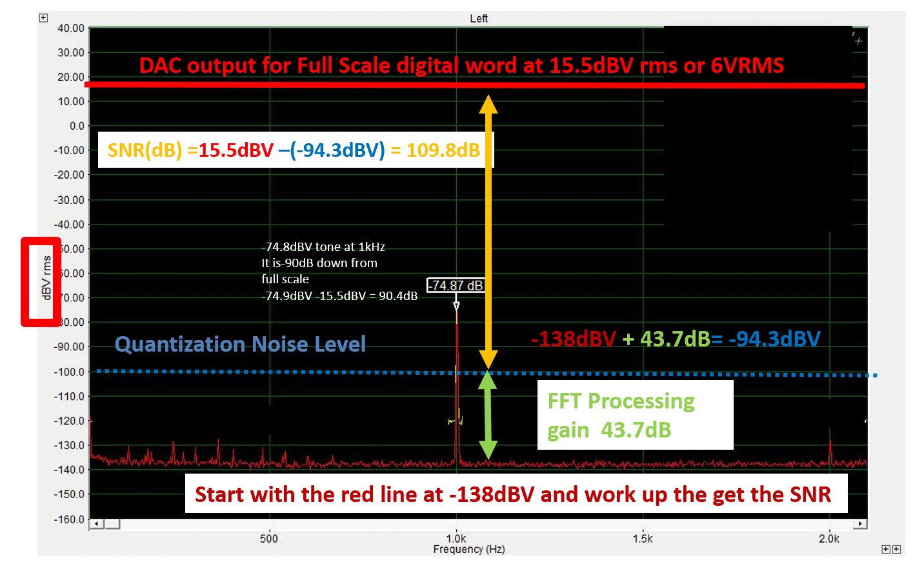Click the red full scale DAC output line
924x582 pixels.
323,85
